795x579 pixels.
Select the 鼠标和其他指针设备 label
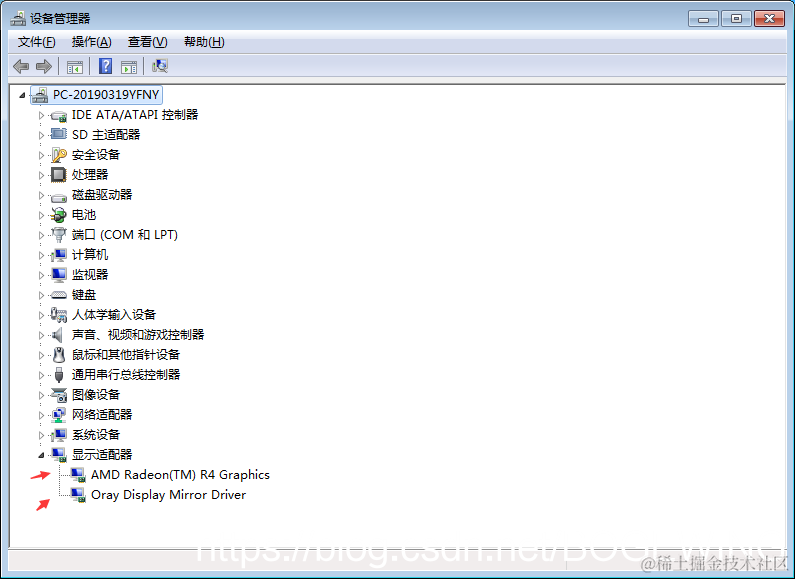coord(126,355)
